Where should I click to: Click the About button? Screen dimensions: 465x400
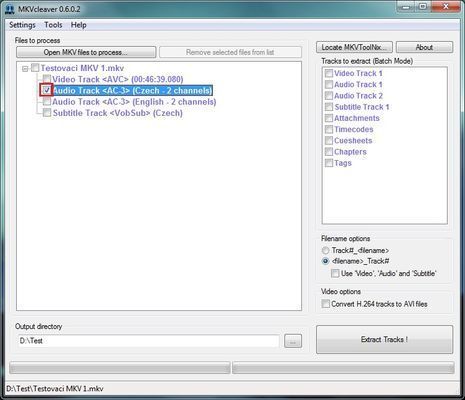[x=424, y=47]
